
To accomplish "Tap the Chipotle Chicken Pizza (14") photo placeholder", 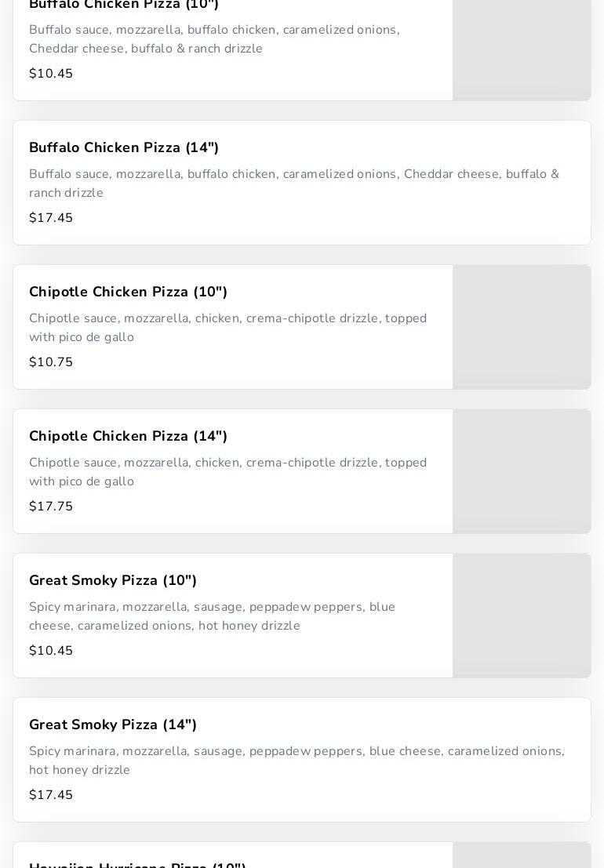I will click(x=521, y=471).
